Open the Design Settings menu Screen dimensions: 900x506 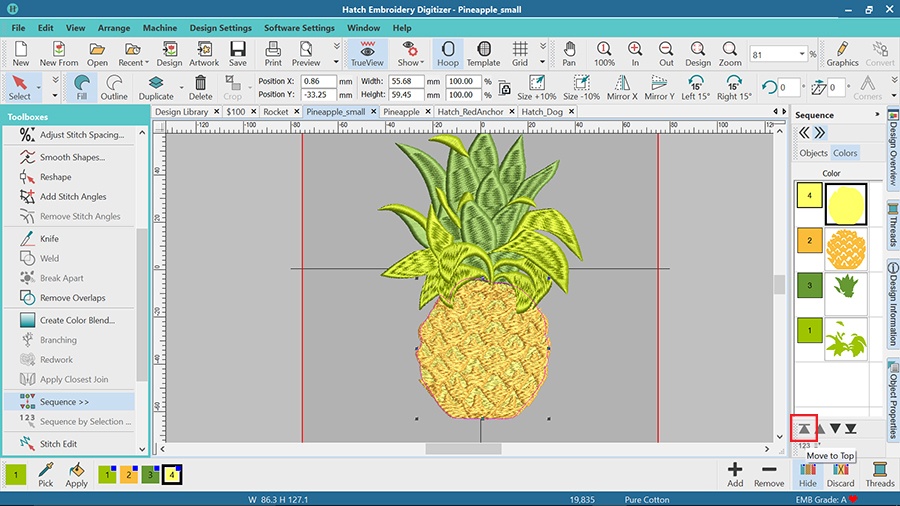coord(220,28)
